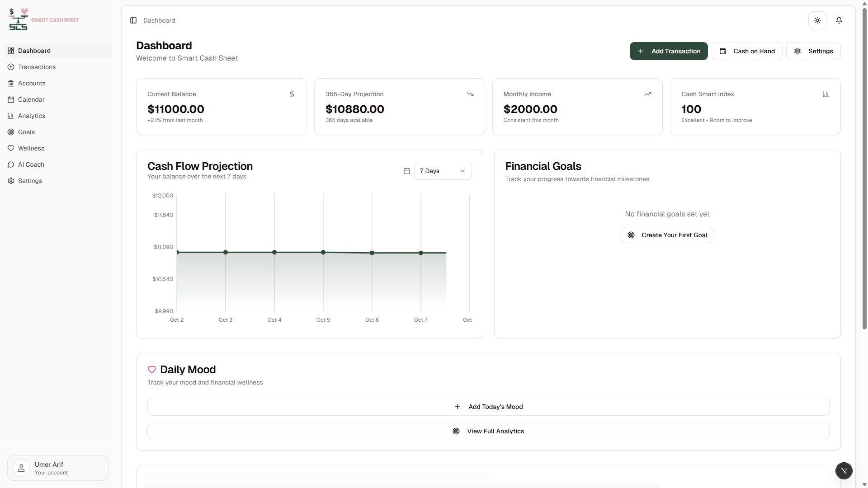
Task: Click the Monthly Income trend icon
Action: click(647, 94)
